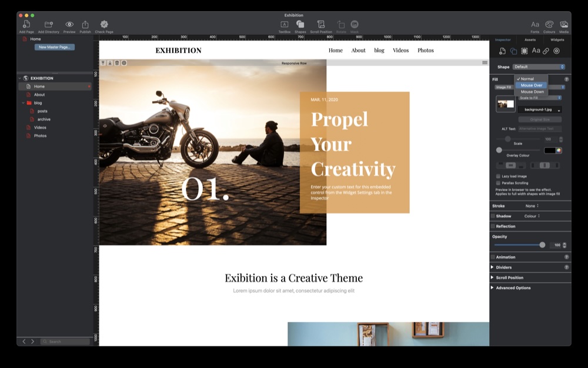The width and height of the screenshot is (588, 368).
Task: Click the Overlay Colour black swatch
Action: pos(550,150)
